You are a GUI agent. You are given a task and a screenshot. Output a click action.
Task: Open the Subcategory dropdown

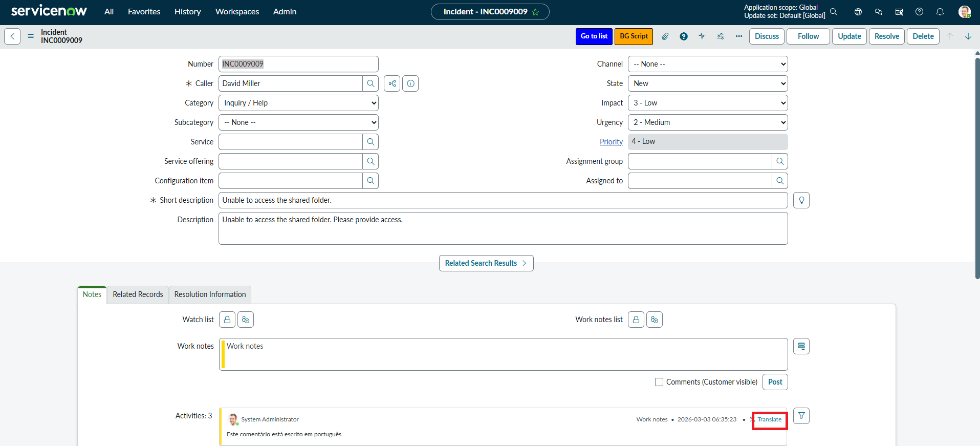298,122
